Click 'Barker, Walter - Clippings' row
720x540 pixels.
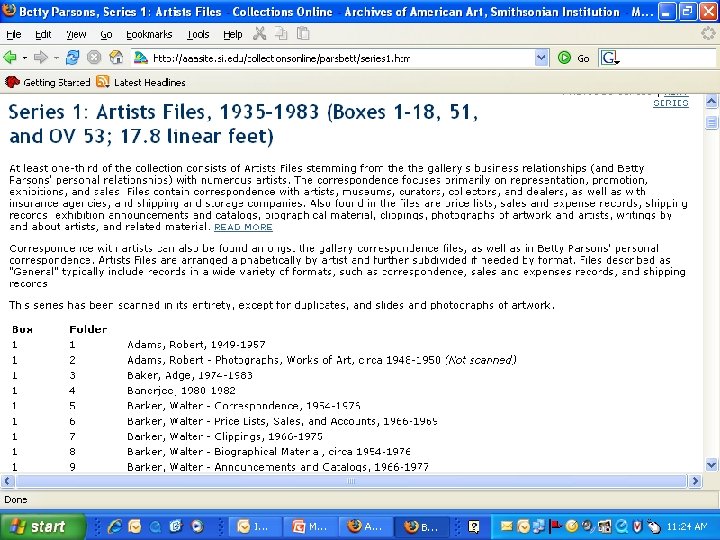(x=225, y=437)
